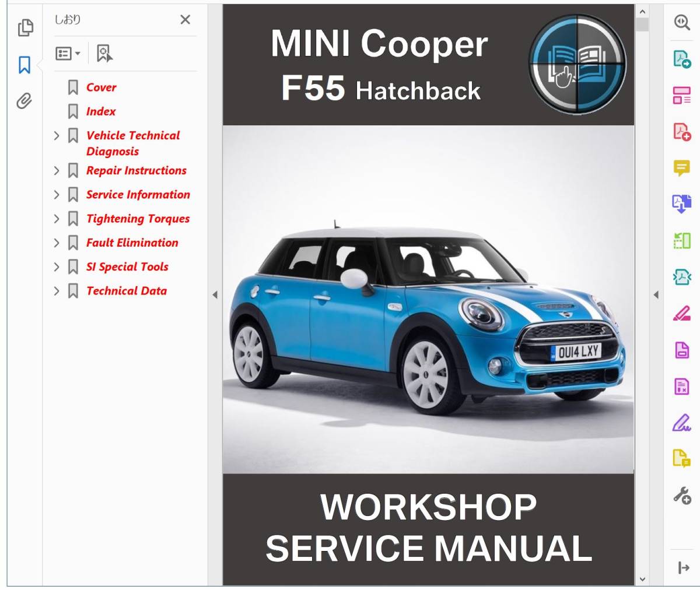Close the bookmarks (しおり) panel
This screenshot has width=700, height=590.
point(185,20)
